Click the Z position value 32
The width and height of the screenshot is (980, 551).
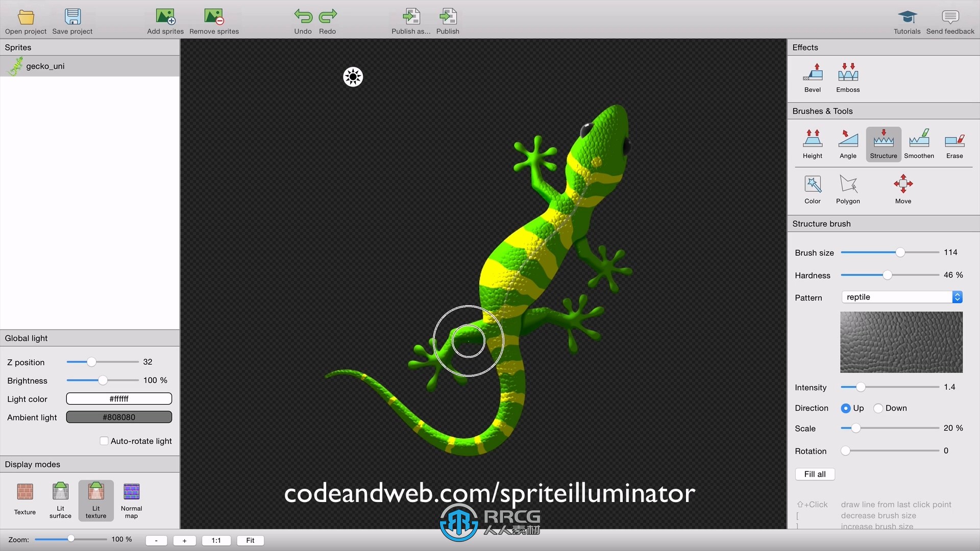(148, 362)
